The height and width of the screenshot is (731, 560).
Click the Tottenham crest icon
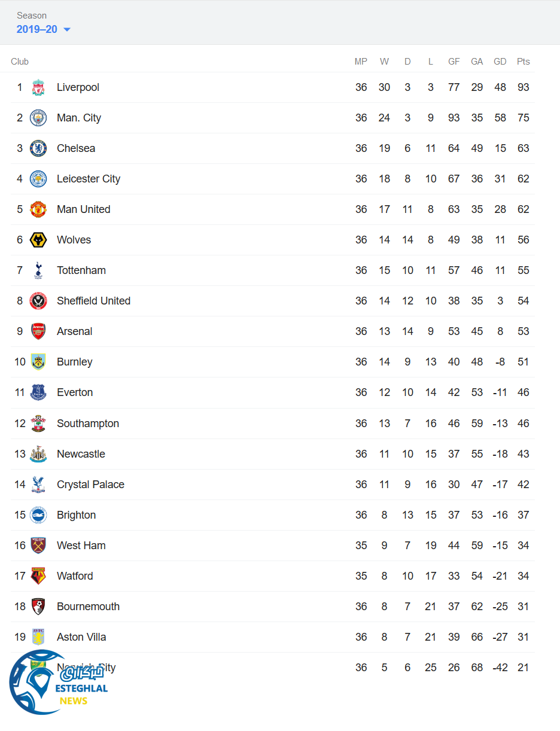(x=38, y=270)
